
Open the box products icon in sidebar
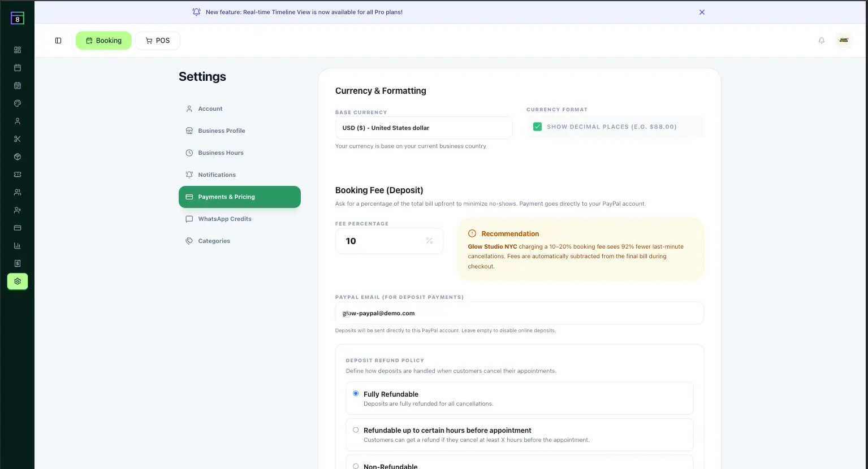point(18,157)
